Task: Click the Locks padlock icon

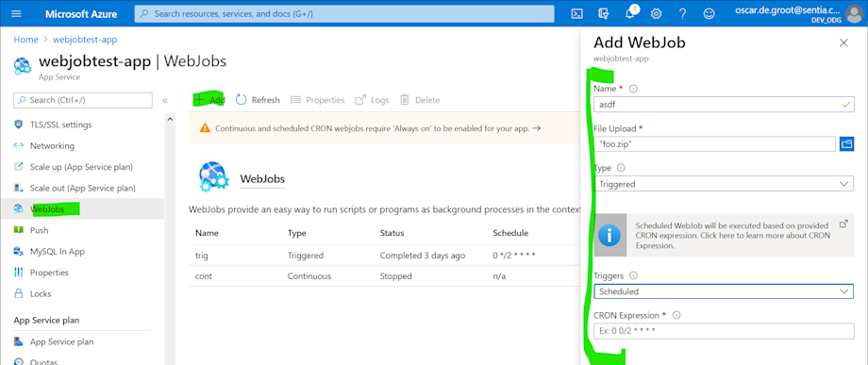Action: pyautogui.click(x=19, y=293)
